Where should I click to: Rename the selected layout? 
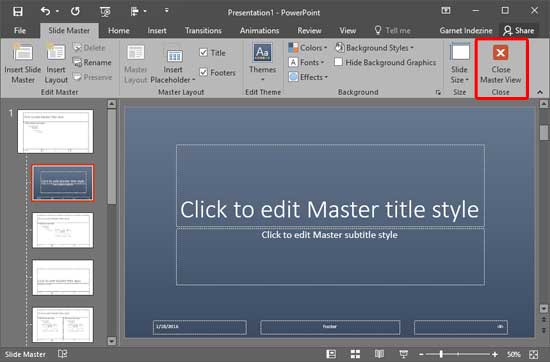[x=92, y=62]
